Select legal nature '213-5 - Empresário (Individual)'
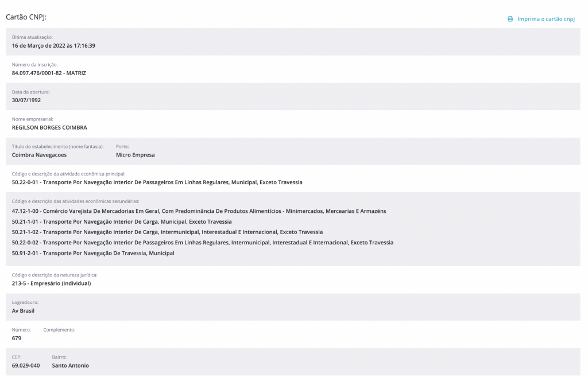 tap(51, 283)
